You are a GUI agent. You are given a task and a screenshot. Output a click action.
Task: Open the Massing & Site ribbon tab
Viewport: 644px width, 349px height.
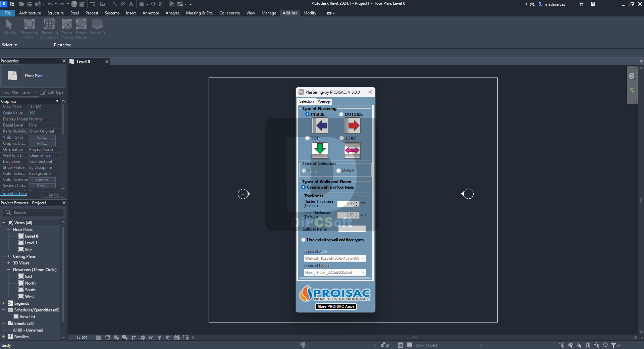tap(199, 13)
